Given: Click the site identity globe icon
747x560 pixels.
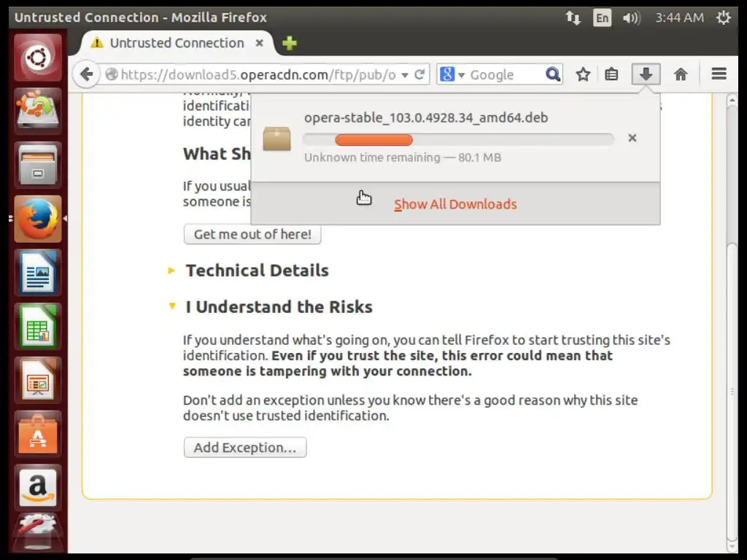Looking at the screenshot, I should coord(112,74).
